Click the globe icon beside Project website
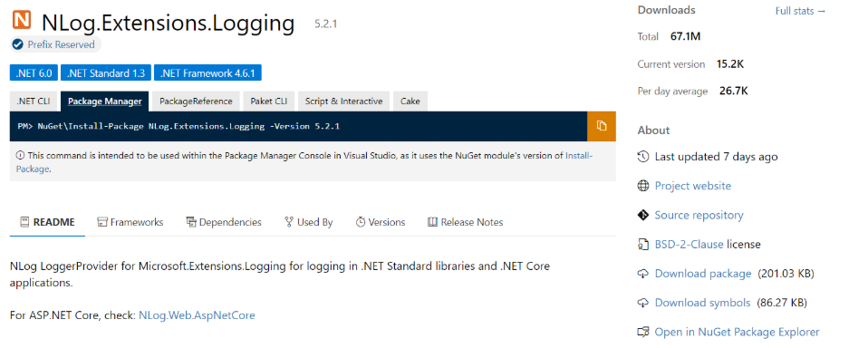Image resolution: width=868 pixels, height=348 pixels. (x=643, y=186)
